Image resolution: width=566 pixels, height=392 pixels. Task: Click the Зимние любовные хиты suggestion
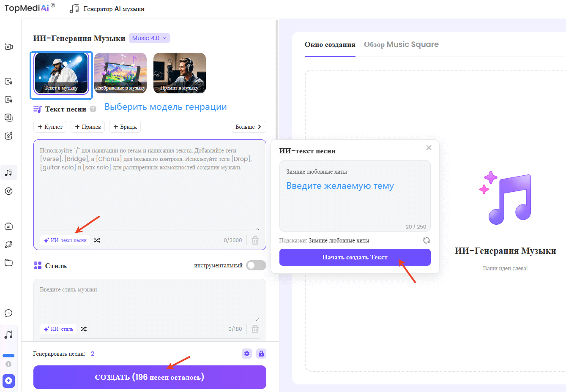coord(339,240)
